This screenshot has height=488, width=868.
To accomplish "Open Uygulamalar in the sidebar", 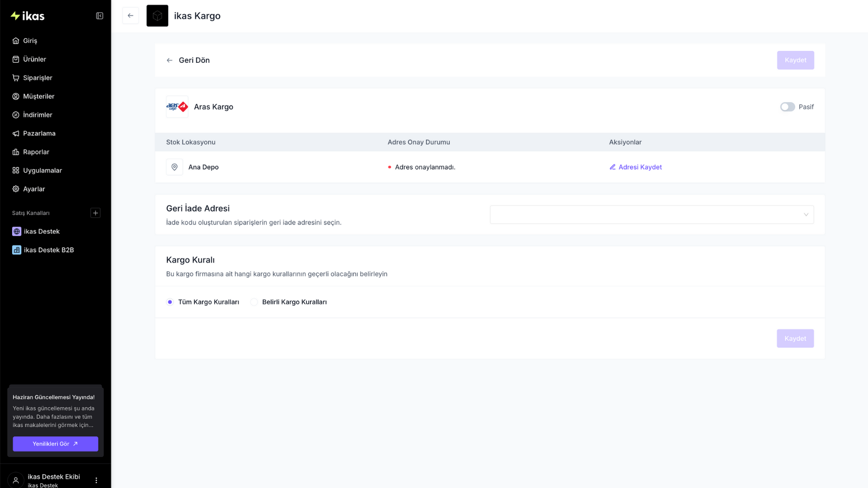I will 42,170.
